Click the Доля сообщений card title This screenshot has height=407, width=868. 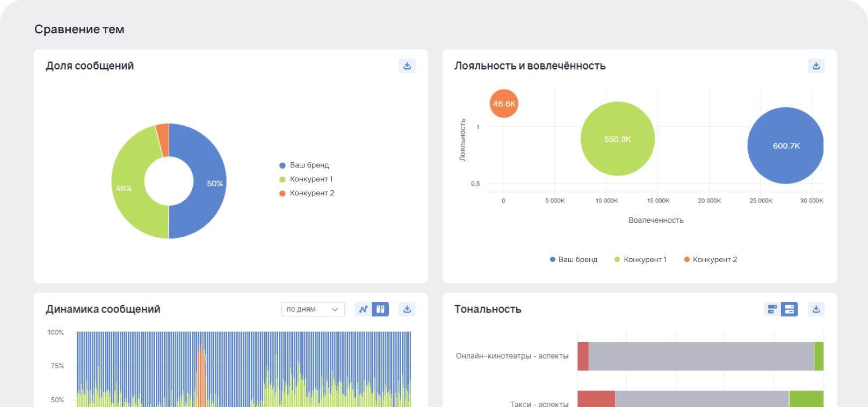click(x=90, y=66)
